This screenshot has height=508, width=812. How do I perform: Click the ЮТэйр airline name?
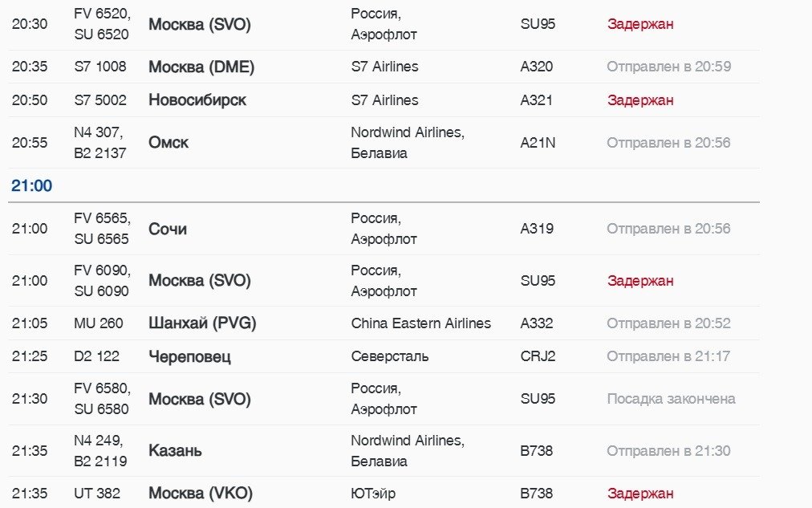pyautogui.click(x=373, y=494)
